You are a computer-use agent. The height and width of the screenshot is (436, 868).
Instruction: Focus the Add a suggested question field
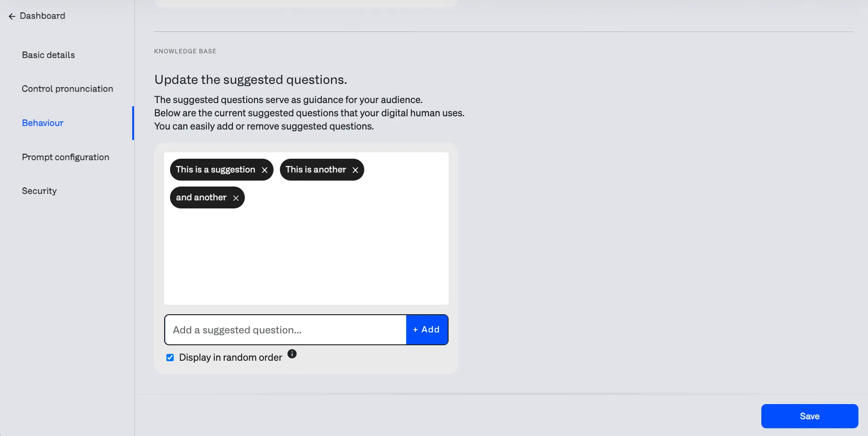point(285,330)
